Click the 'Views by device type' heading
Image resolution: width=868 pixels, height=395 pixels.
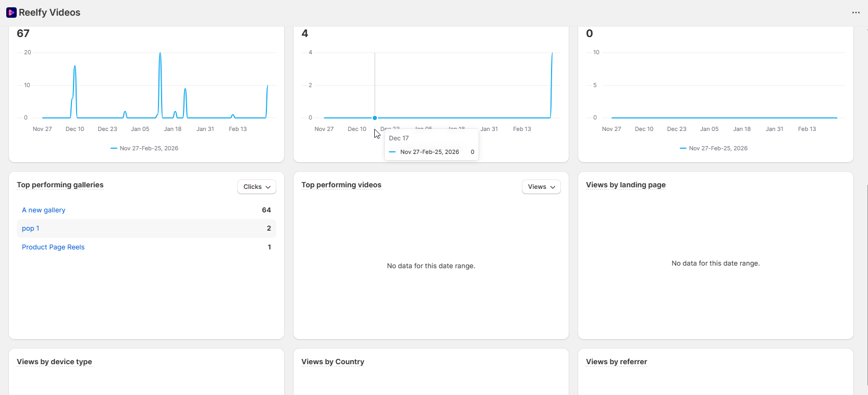(54, 362)
